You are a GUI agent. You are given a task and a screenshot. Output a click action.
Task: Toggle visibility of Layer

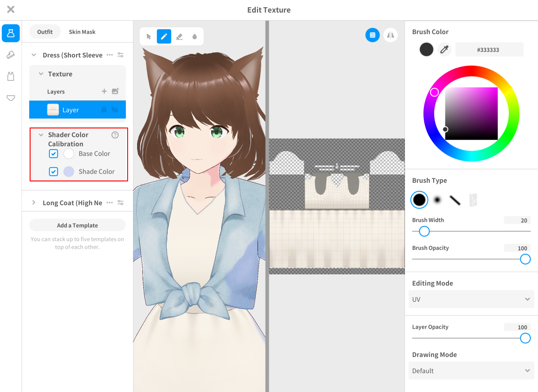(115, 110)
